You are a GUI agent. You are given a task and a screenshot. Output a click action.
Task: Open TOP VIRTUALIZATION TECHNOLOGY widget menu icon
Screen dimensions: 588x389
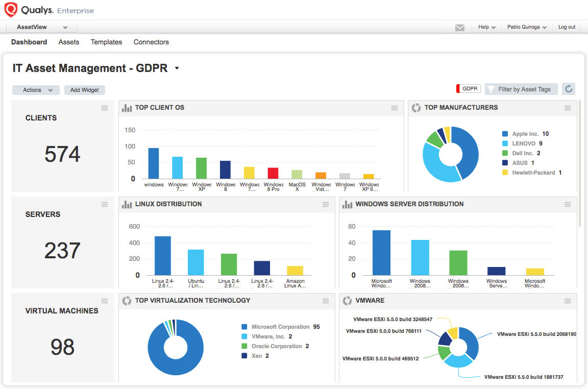click(326, 301)
